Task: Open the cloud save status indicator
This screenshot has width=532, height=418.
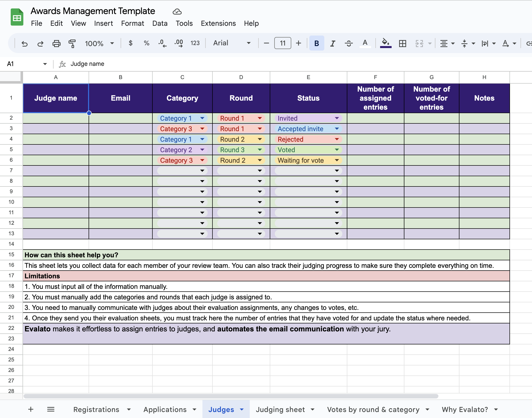Action: tap(177, 12)
